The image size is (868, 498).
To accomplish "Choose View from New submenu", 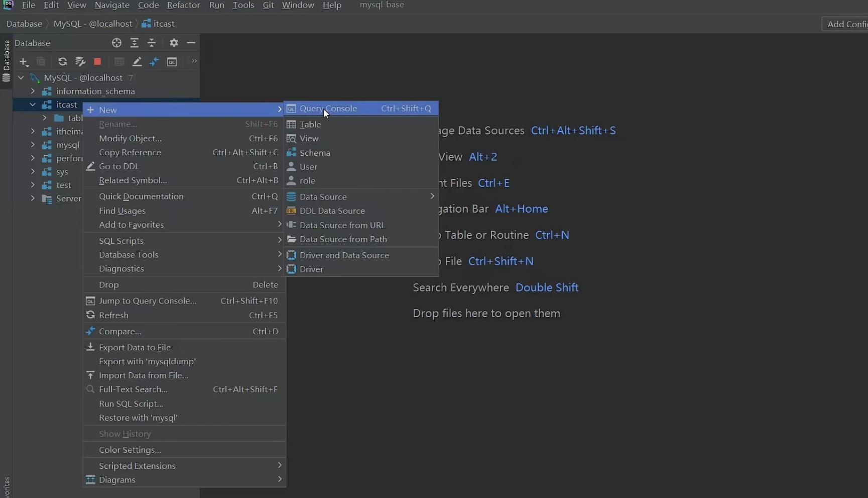I will 361,139.
